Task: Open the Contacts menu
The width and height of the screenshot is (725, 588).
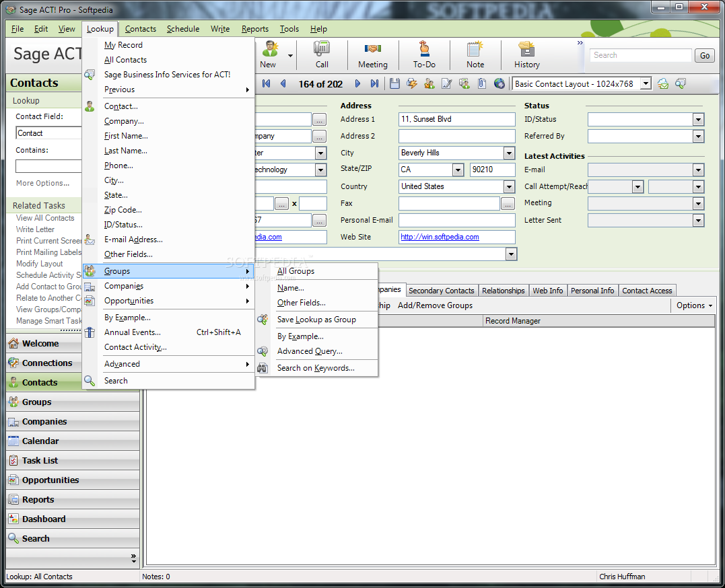Action: (x=141, y=29)
